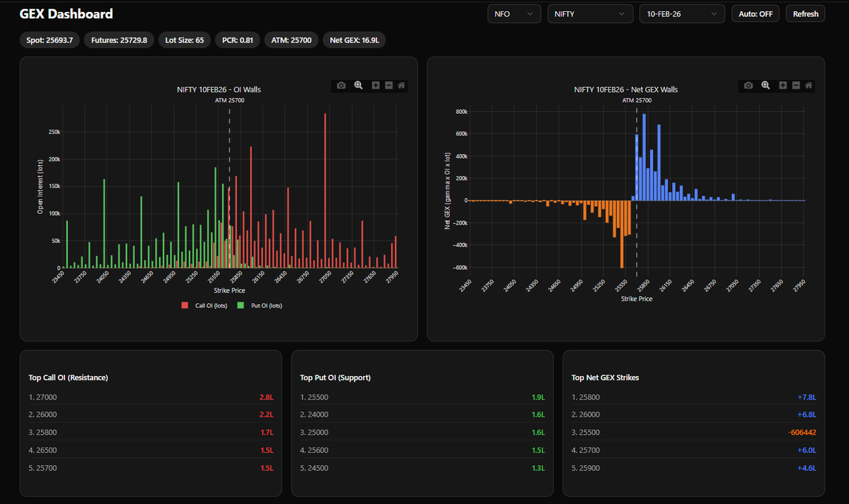Reset axes on OI Walls chart (home icon)
Screen dimensions: 849x504
click(401, 85)
